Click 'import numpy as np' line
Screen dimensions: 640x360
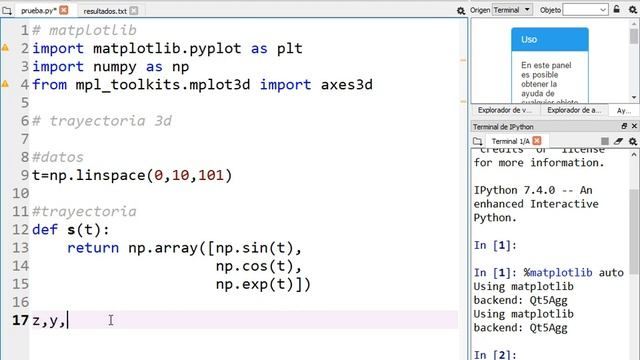pyautogui.click(x=111, y=67)
